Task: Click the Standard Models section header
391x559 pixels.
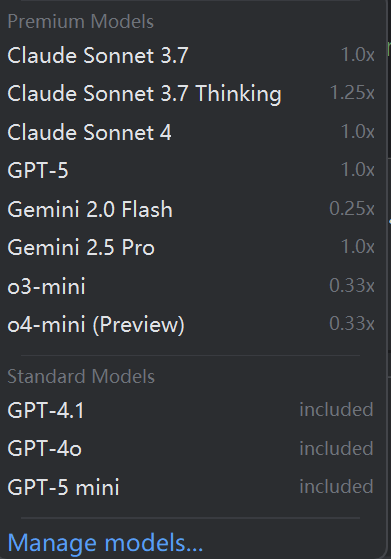Action: [81, 376]
